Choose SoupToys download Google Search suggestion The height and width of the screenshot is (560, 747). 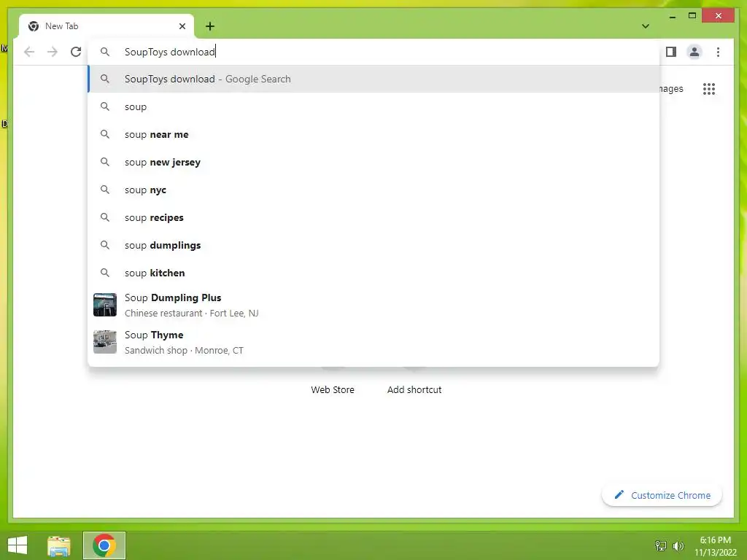[373, 79]
